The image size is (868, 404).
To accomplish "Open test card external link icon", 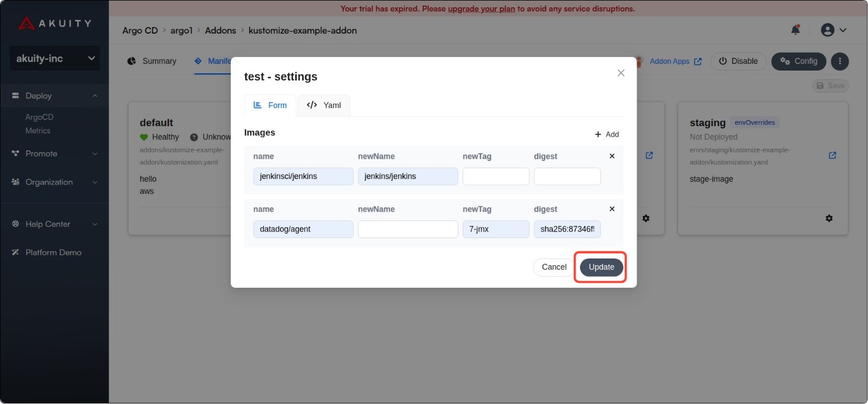I will [x=649, y=156].
